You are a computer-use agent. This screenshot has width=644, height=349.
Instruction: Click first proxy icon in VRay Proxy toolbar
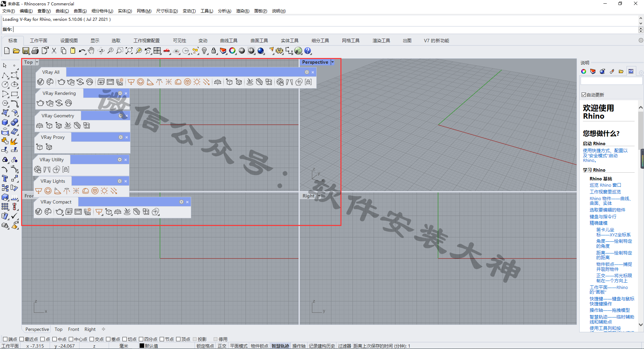[40, 147]
